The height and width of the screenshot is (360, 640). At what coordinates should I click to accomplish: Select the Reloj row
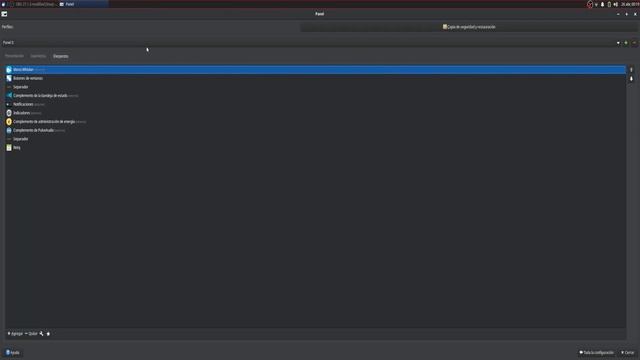click(x=315, y=148)
